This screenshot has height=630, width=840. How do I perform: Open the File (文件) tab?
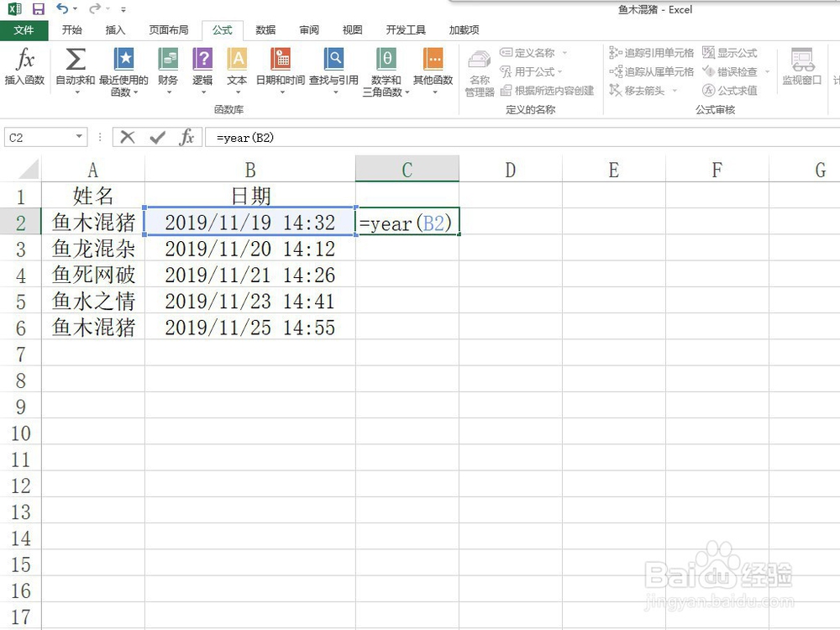(x=24, y=30)
